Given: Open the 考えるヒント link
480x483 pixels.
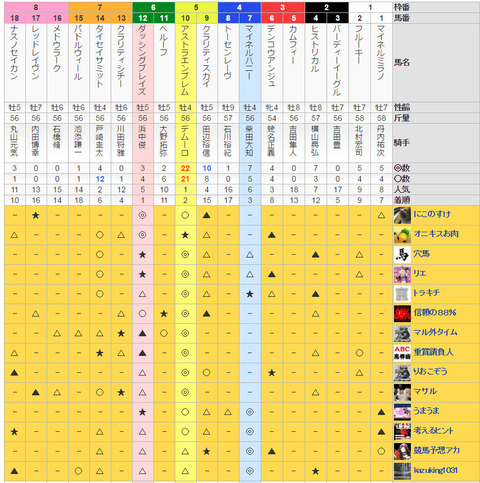Looking at the screenshot, I should click(433, 430).
